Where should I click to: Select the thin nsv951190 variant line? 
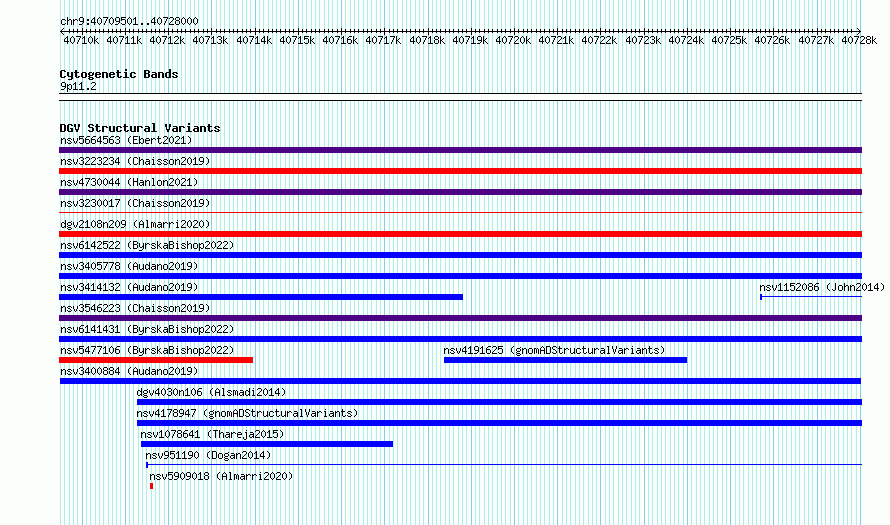(x=504, y=465)
